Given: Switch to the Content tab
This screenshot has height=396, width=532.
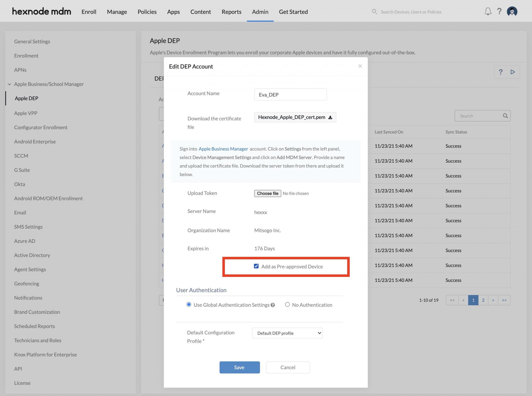Looking at the screenshot, I should click(x=201, y=12).
